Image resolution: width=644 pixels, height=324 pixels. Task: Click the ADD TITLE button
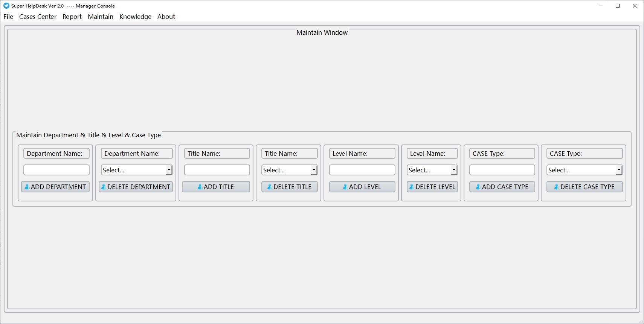point(216,187)
